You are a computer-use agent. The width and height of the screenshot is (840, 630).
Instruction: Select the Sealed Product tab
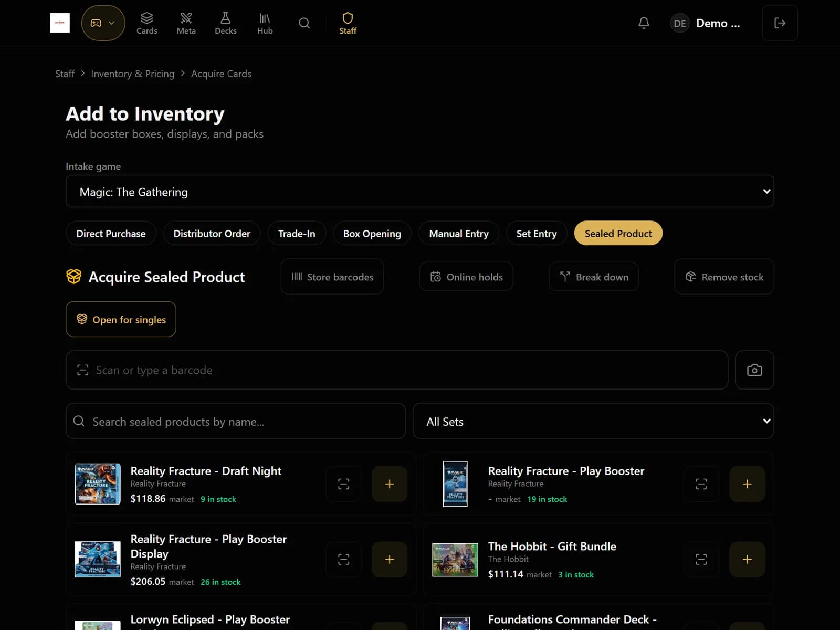618,233
